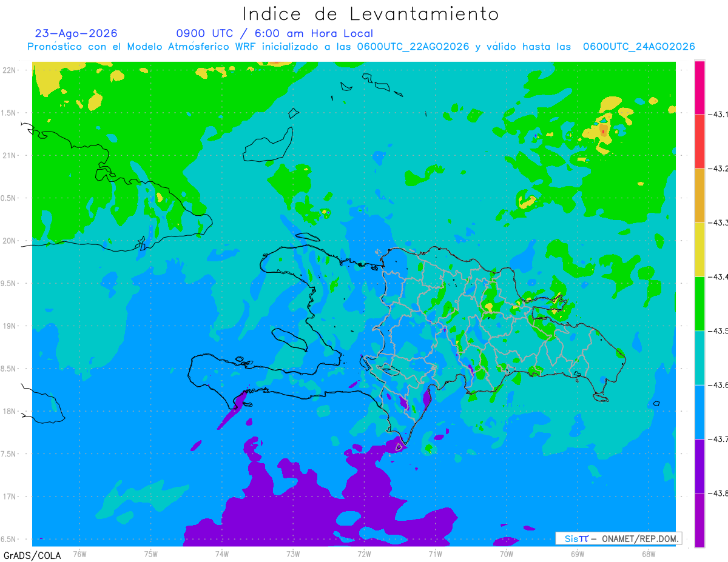Click the '69W' longitude label
The height and width of the screenshot is (562, 728).
click(578, 554)
